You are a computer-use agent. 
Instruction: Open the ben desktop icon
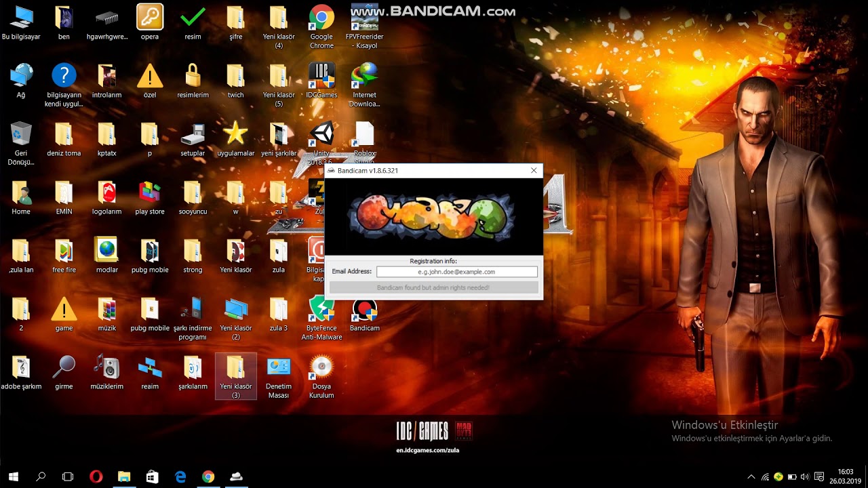pos(64,18)
